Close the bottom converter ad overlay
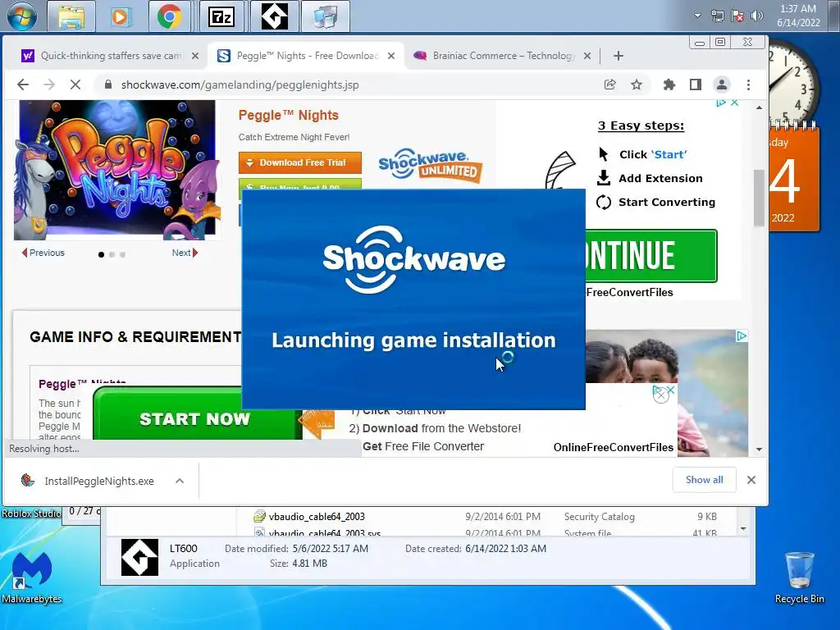 pyautogui.click(x=671, y=390)
